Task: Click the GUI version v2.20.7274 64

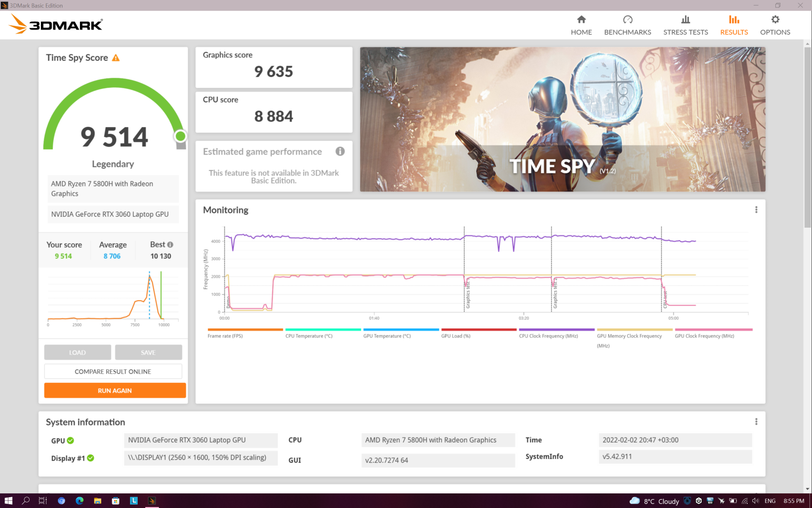Action: [438, 460]
